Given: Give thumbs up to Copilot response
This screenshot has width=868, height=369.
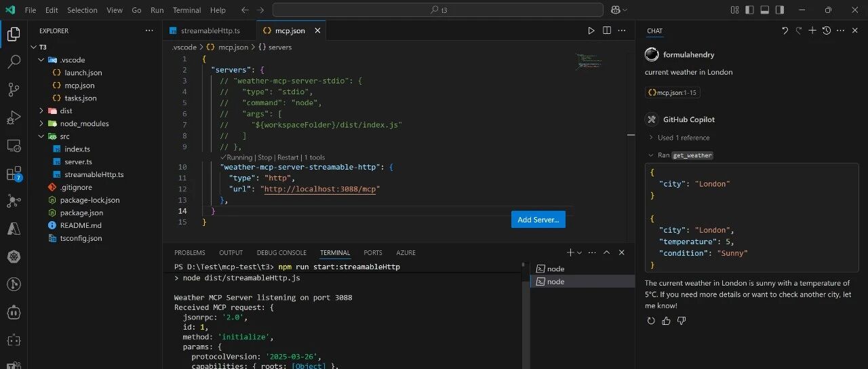Looking at the screenshot, I should [667, 321].
